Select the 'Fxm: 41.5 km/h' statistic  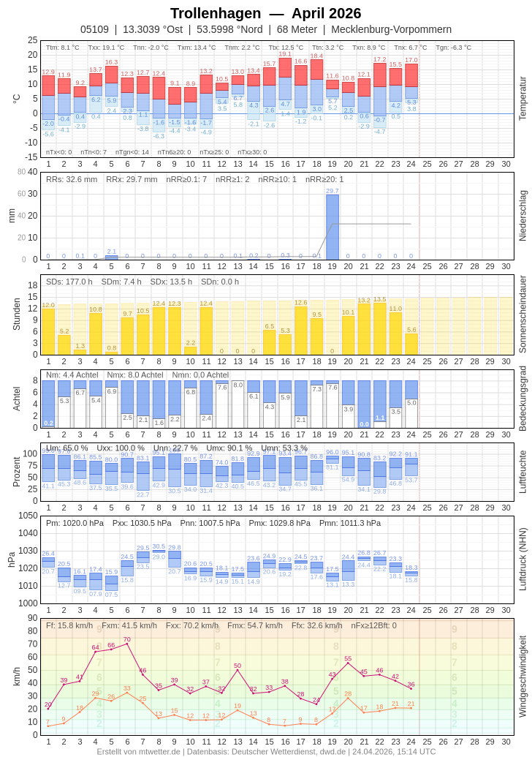coord(129,625)
